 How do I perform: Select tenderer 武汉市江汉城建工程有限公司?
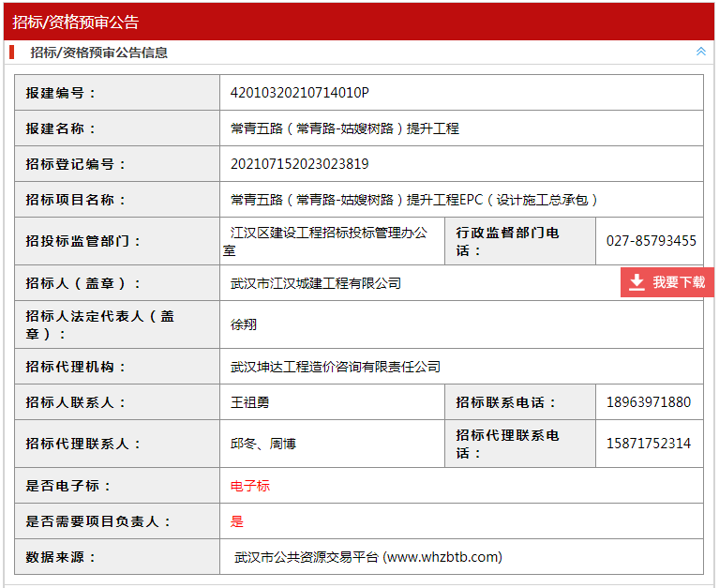316,283
